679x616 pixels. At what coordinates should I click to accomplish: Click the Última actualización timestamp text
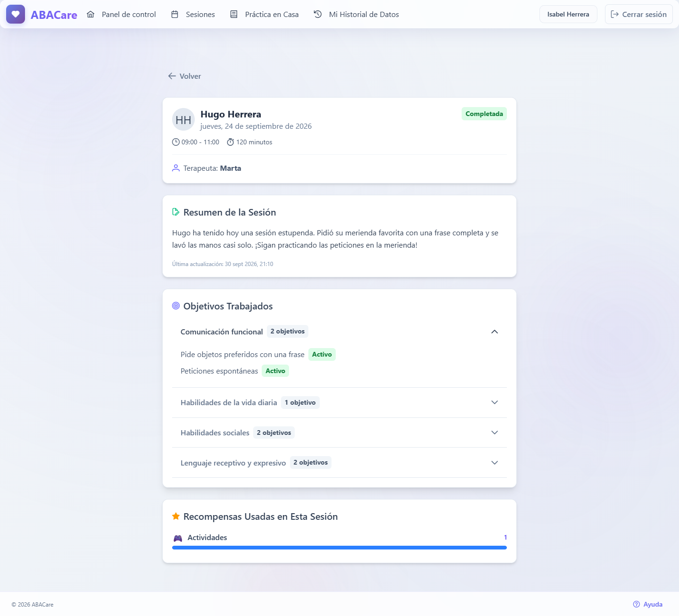click(223, 264)
